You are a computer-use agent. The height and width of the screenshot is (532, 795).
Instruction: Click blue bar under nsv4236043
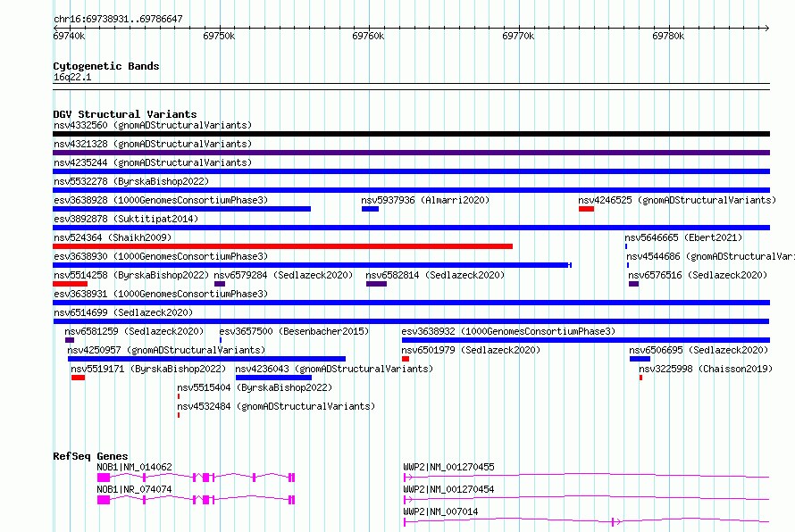click(x=274, y=378)
